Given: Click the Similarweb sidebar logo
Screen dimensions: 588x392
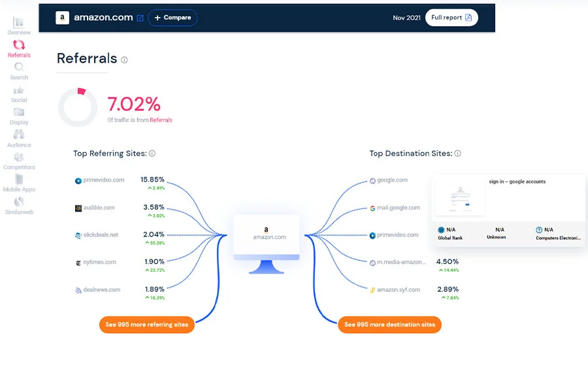Looking at the screenshot, I should [x=19, y=202].
